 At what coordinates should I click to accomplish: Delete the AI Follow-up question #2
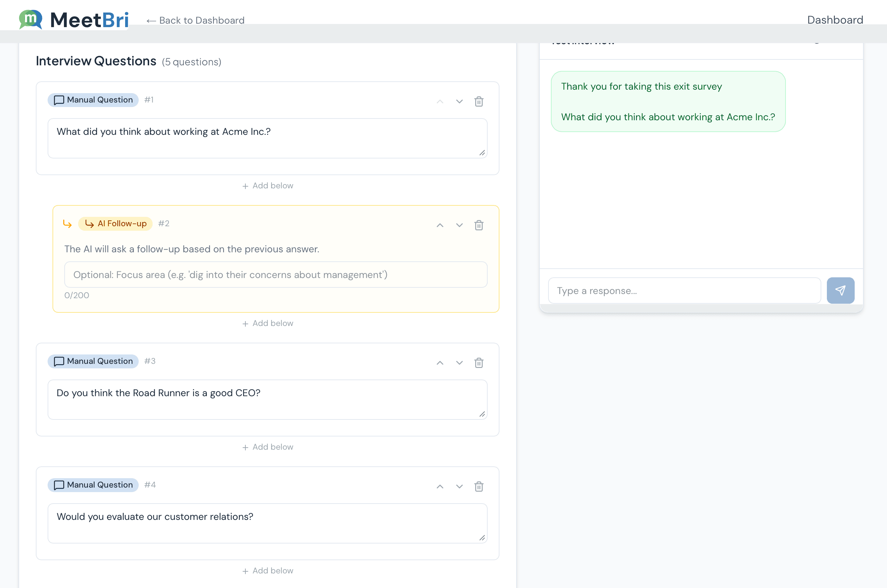tap(479, 225)
